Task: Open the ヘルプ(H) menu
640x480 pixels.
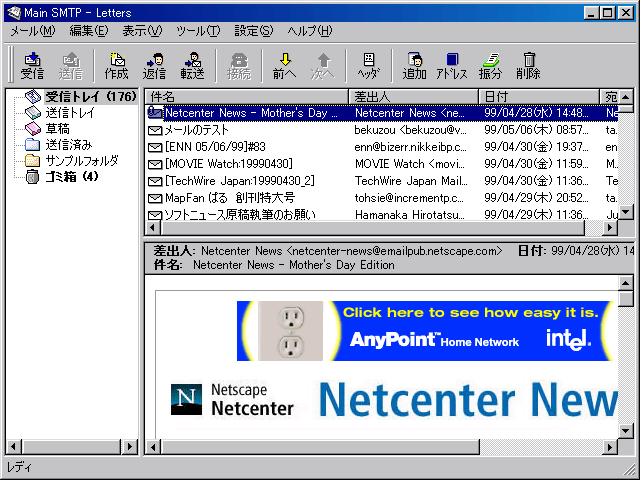Action: coord(310,31)
